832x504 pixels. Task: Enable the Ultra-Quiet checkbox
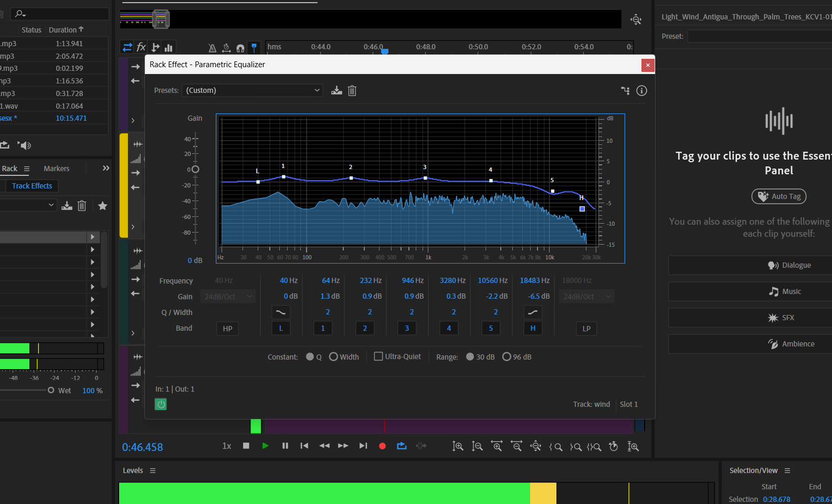(x=378, y=356)
